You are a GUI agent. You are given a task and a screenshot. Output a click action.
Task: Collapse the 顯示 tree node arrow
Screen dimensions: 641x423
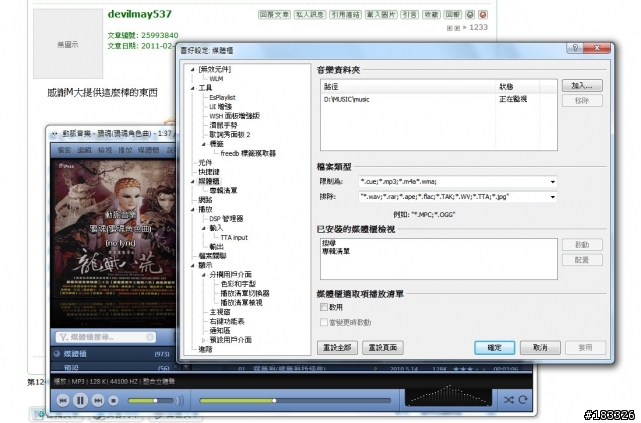click(193, 265)
